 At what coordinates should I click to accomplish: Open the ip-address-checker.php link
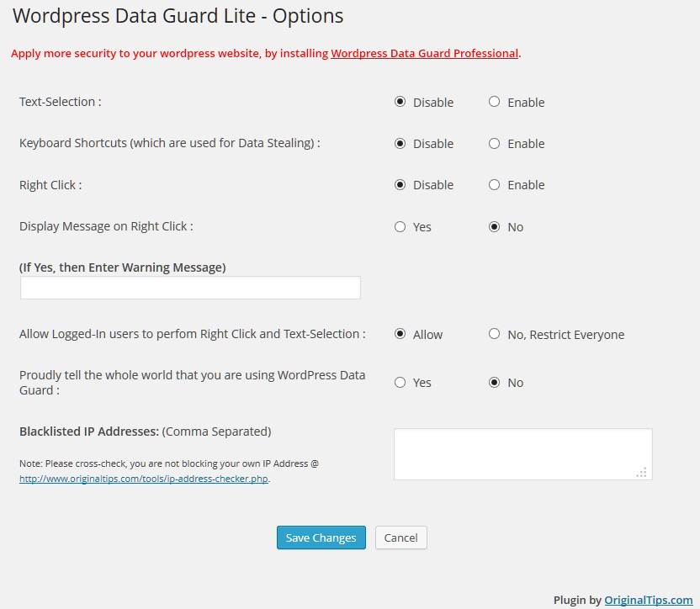tap(144, 479)
